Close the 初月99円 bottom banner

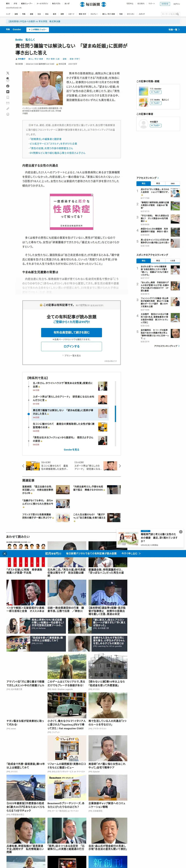pos(4,554)
